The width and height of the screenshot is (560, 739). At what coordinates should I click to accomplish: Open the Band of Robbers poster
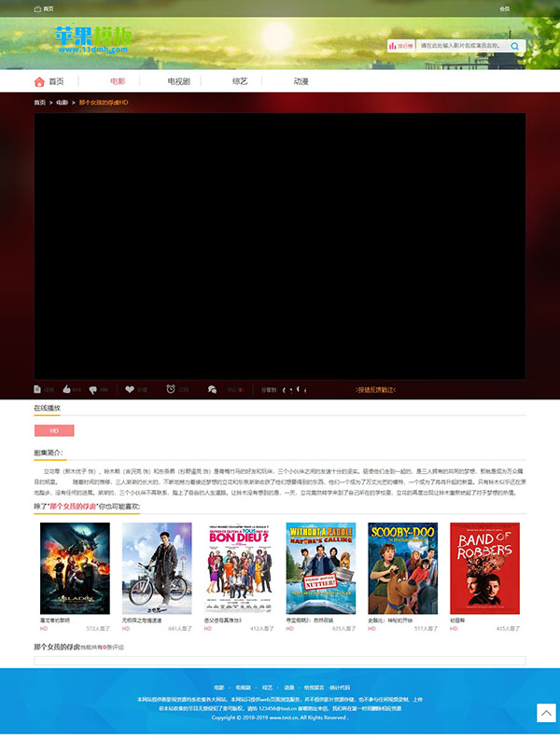[484, 567]
